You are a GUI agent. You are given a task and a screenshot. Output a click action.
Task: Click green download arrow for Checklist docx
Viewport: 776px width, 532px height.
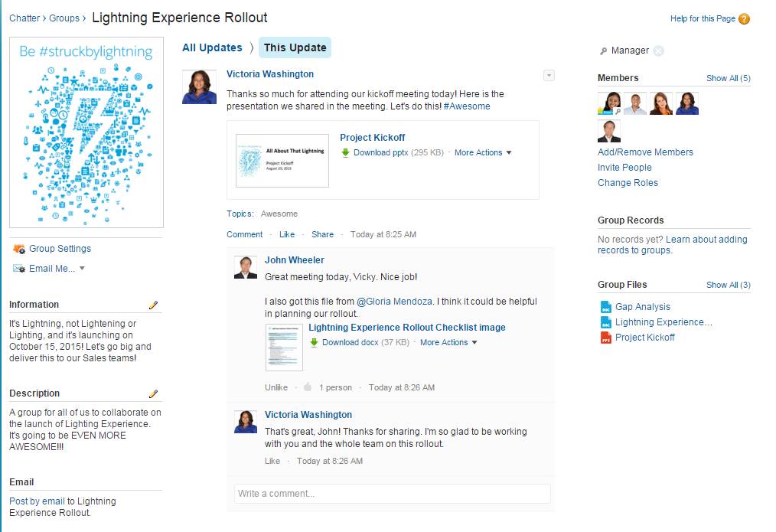point(314,342)
